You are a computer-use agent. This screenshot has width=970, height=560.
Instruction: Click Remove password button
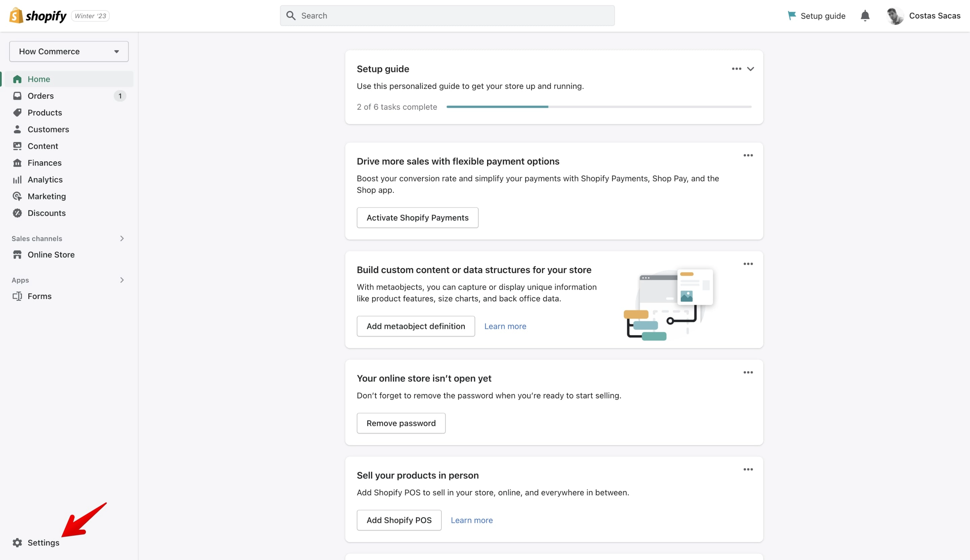[401, 423]
